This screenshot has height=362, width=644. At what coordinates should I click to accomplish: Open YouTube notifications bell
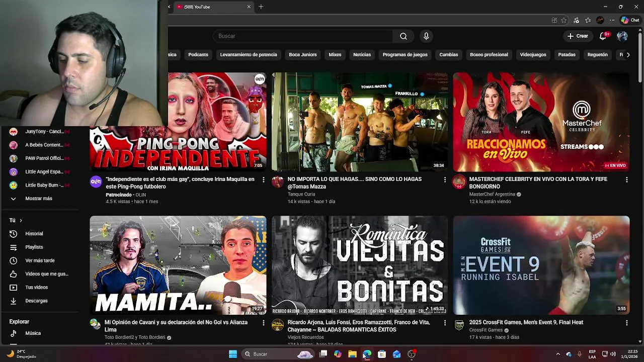[603, 36]
